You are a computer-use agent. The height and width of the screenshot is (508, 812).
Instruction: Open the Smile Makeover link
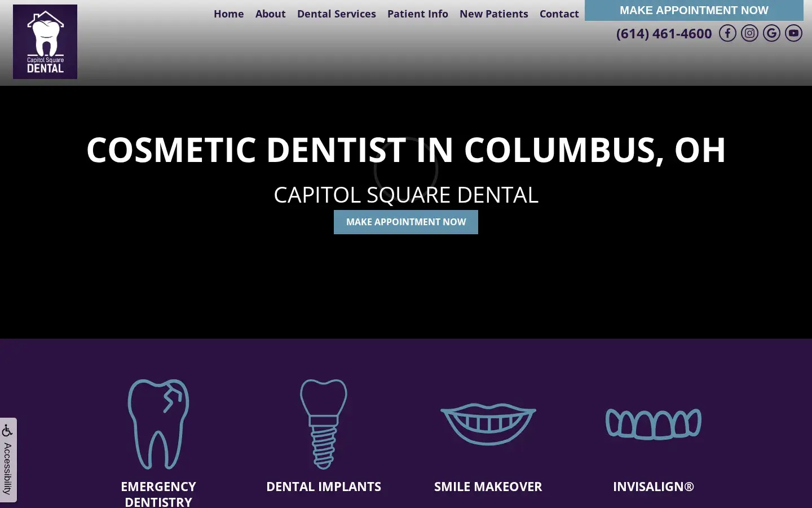click(488, 487)
